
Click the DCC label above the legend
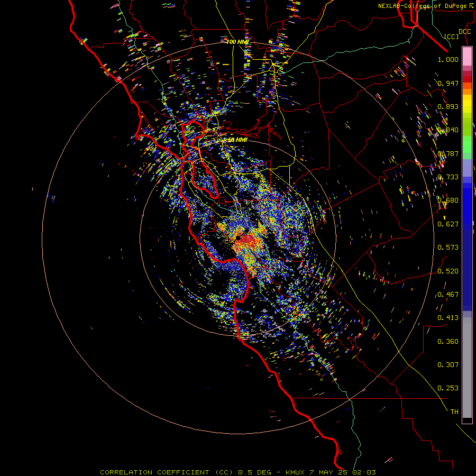(464, 32)
